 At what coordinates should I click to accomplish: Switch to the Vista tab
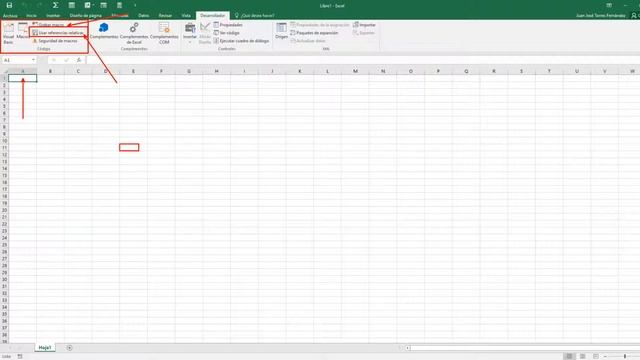(x=186, y=16)
